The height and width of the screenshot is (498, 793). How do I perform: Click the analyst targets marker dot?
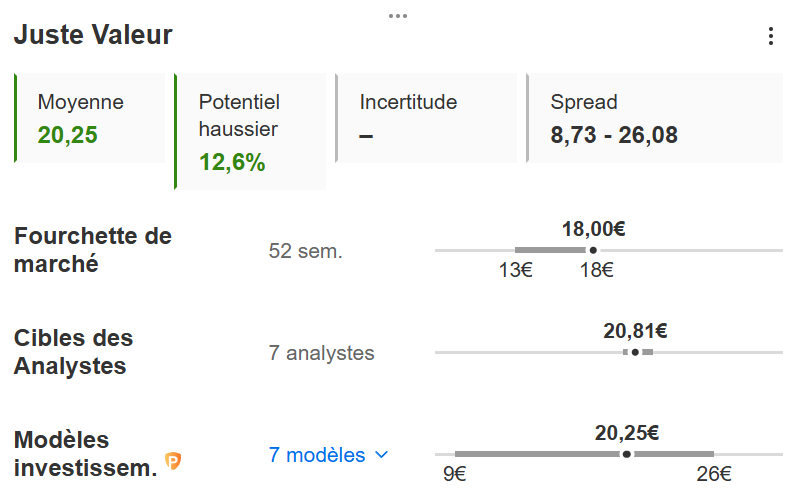[635, 352]
